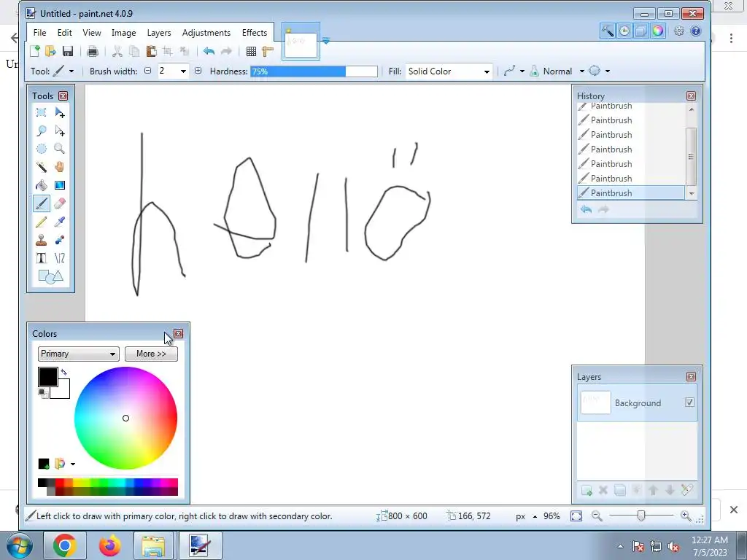Click the Undo arrow in History panel
The height and width of the screenshot is (560, 747).
tap(586, 209)
